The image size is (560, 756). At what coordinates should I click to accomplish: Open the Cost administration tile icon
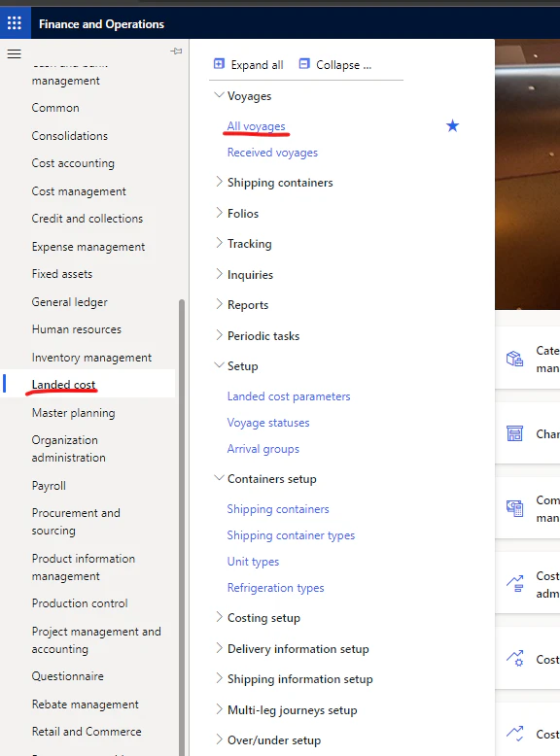514,583
